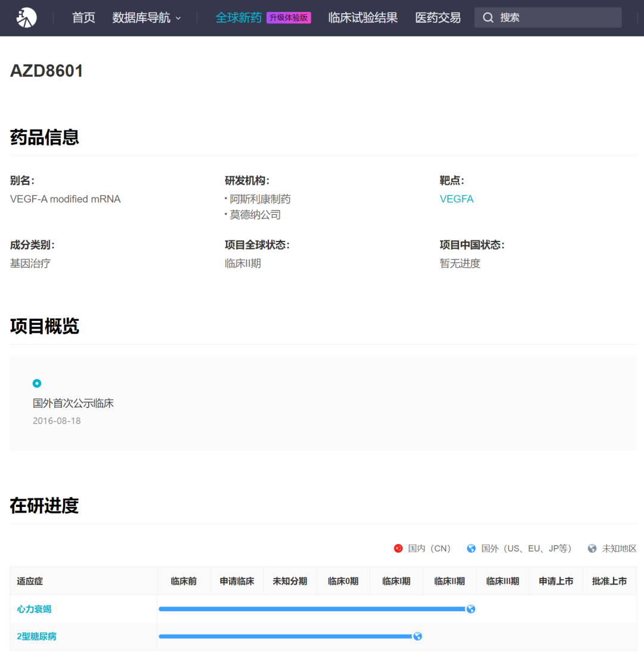Focus the 搜索 input field
This screenshot has width=644, height=662.
[548, 18]
